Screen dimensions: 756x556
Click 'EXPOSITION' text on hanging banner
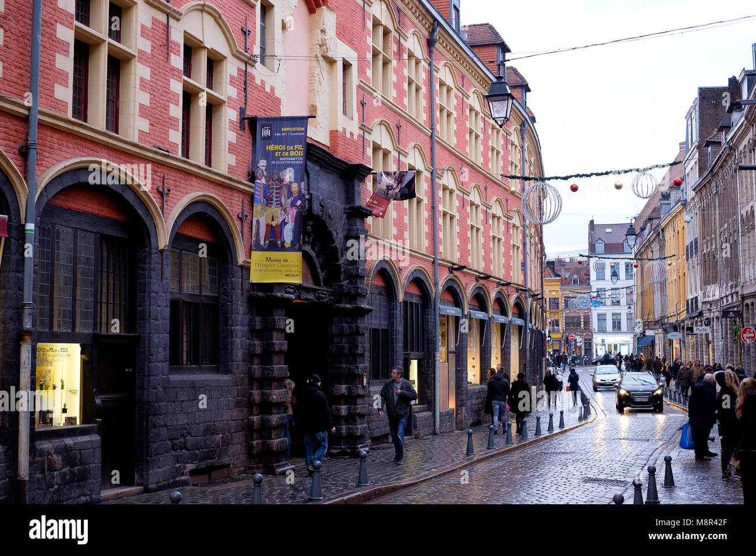293,128
